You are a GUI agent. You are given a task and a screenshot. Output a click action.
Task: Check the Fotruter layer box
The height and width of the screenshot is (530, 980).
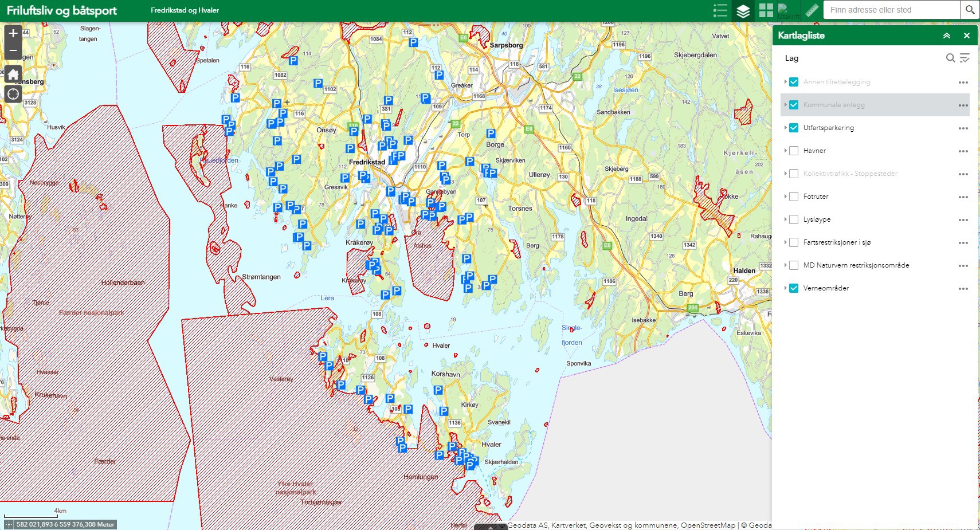coord(794,197)
